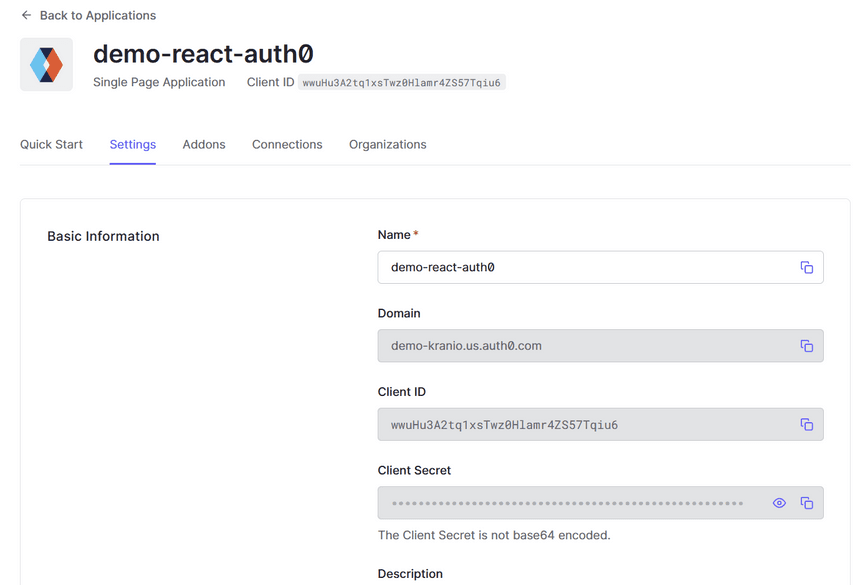Open the Quick Start tab
This screenshot has height=585, width=860.
click(51, 145)
